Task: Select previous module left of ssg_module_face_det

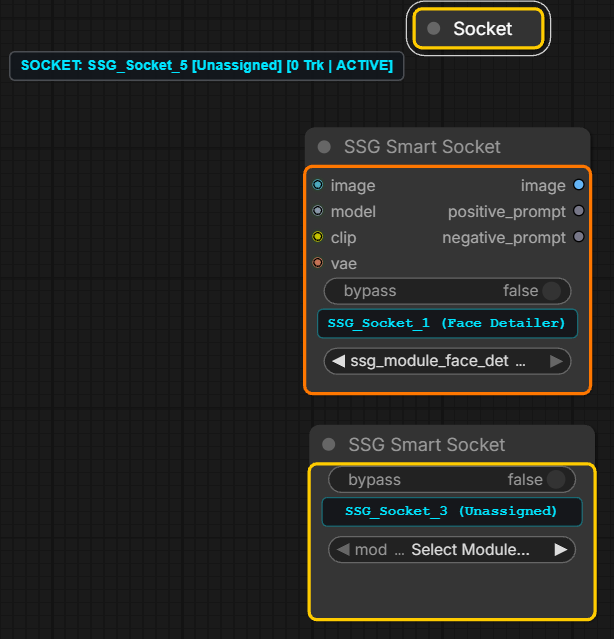Action: click(x=339, y=361)
